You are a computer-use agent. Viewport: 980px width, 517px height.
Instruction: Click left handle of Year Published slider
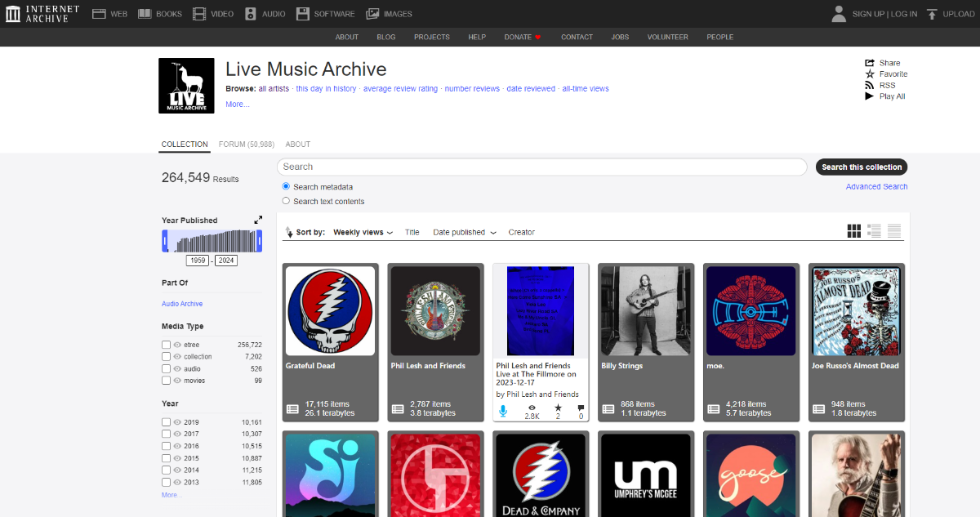click(165, 241)
